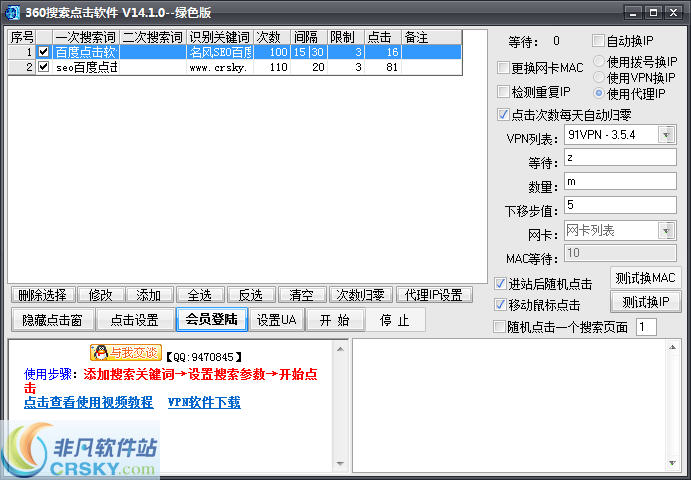Click 名风SEO百度 keyword cell
Viewport: 691px width, 480px height.
220,52
